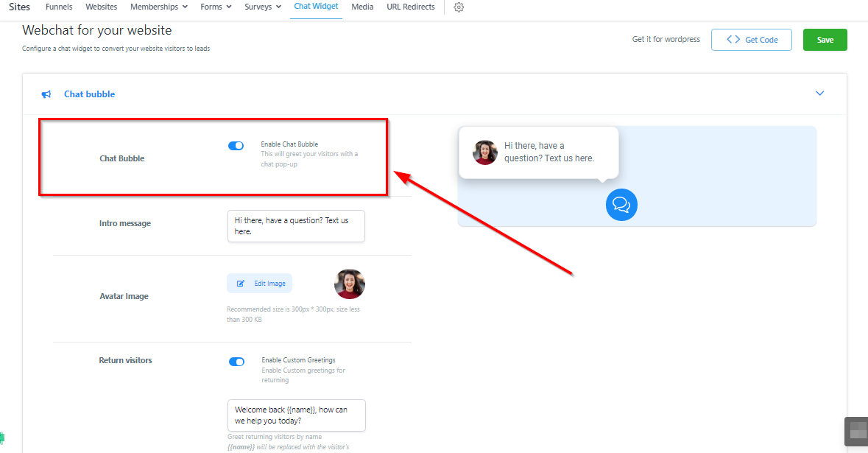Image resolution: width=868 pixels, height=453 pixels.
Task: Open the Media tab
Action: tap(362, 7)
